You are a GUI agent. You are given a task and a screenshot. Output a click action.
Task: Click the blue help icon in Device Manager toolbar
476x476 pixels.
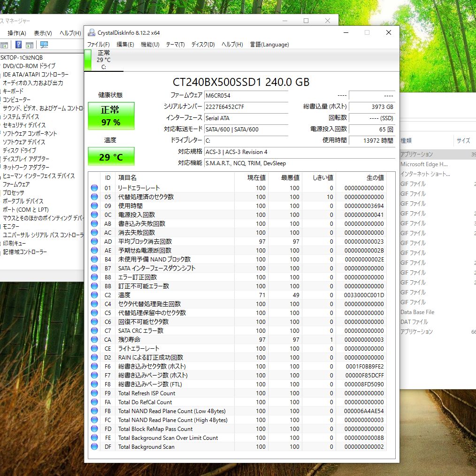tap(18, 44)
